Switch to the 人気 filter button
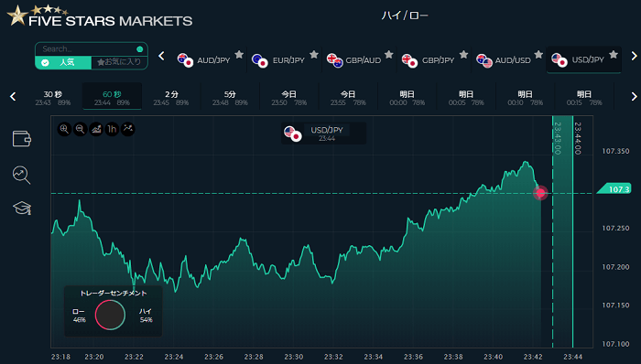Screen dimensions: 641x364 [63, 62]
